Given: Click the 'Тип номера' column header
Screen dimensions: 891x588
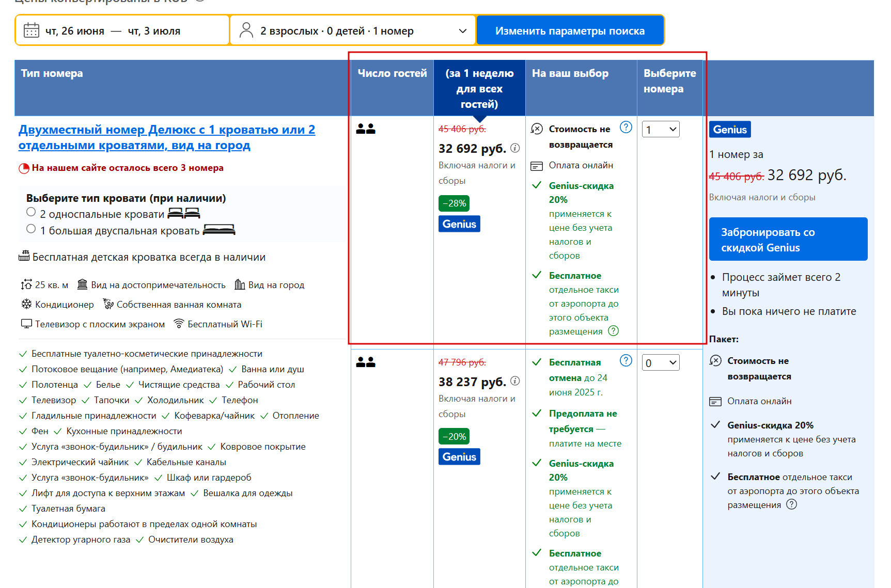Looking at the screenshot, I should click(52, 73).
